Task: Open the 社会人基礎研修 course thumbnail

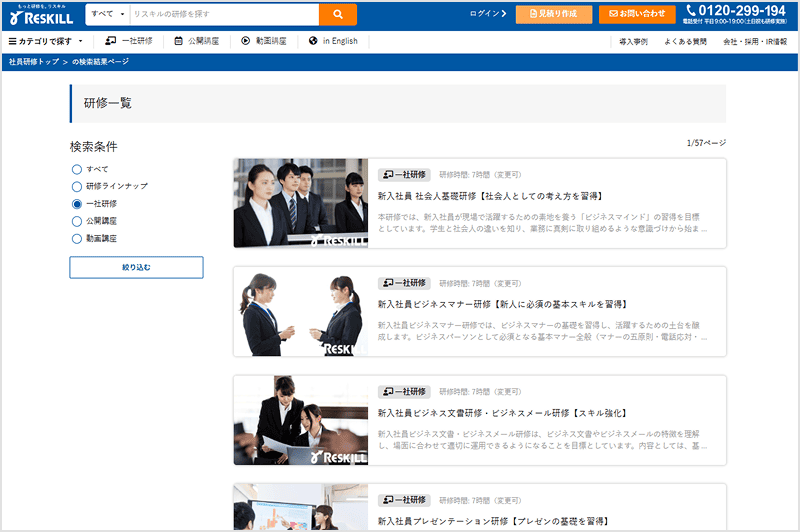Action: point(301,203)
